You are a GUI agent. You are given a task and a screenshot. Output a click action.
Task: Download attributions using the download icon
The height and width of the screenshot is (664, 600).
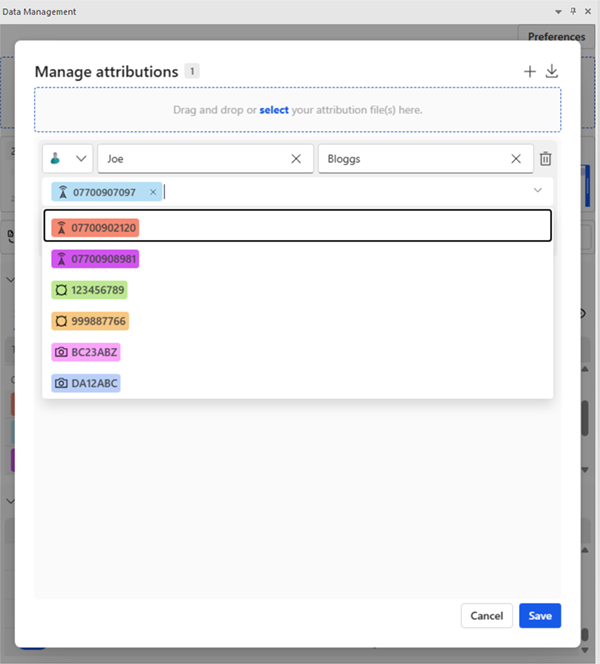(551, 71)
